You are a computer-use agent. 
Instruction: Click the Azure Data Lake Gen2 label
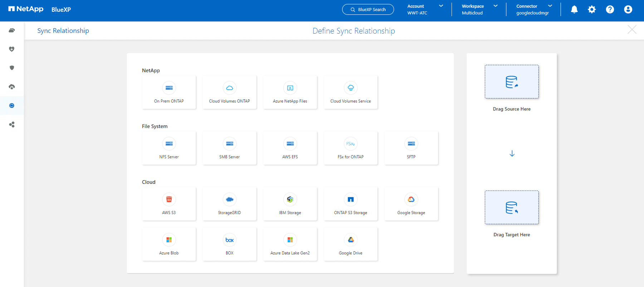(x=290, y=253)
